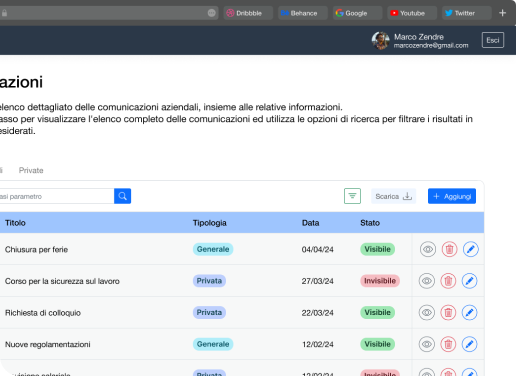
Task: Delete Chiusura per ferie with trash icon
Action: click(449, 249)
